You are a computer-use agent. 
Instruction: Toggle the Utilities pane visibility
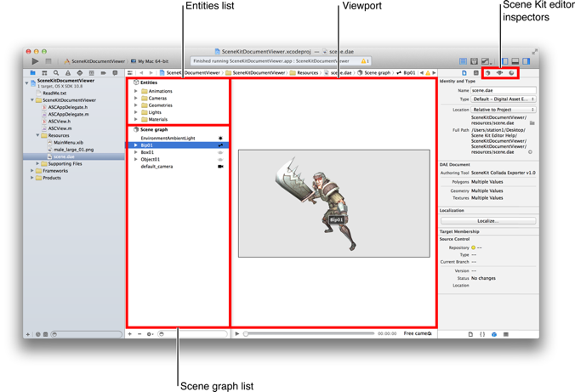(x=527, y=61)
